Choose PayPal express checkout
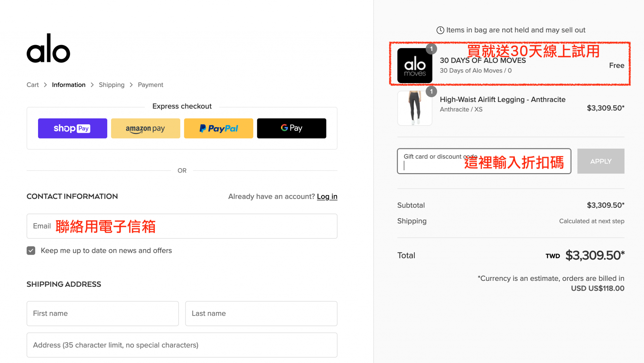 (x=219, y=128)
